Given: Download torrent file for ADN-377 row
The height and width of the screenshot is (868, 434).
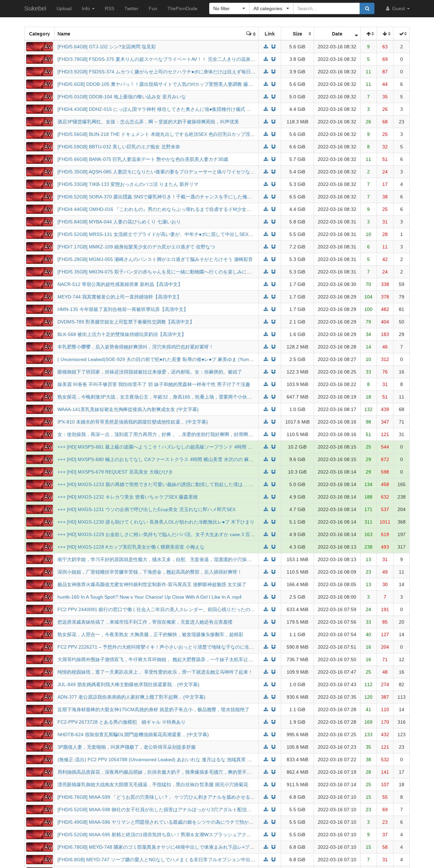Looking at the screenshot, I should point(266,697).
